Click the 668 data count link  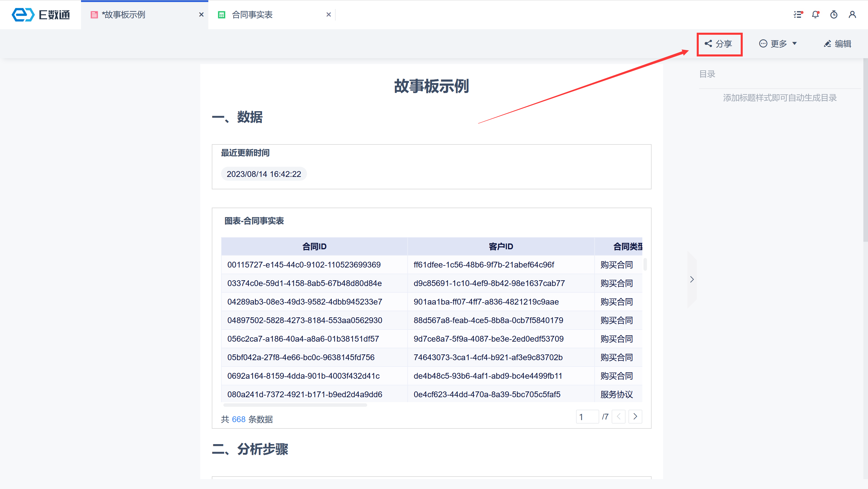239,419
